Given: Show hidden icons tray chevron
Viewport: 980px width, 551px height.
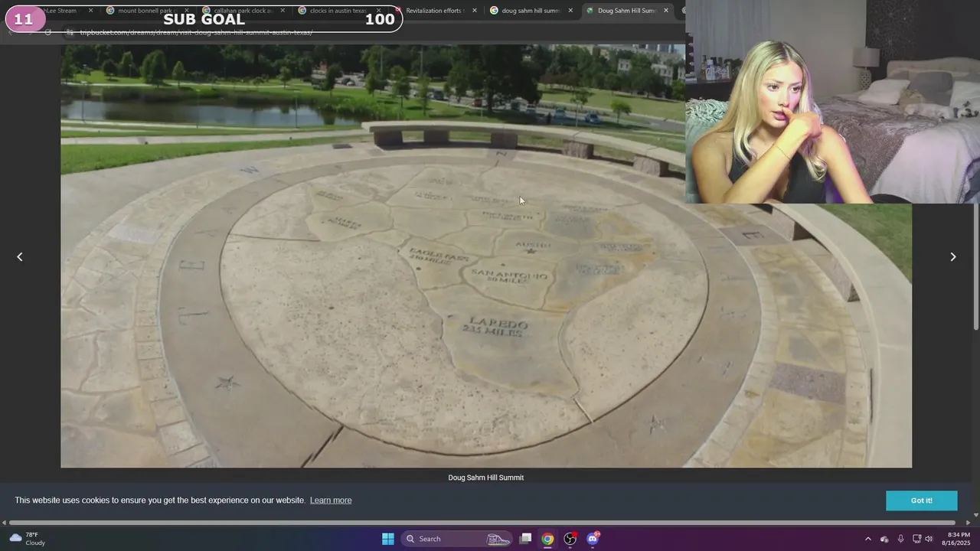Looking at the screenshot, I should pos(867,539).
